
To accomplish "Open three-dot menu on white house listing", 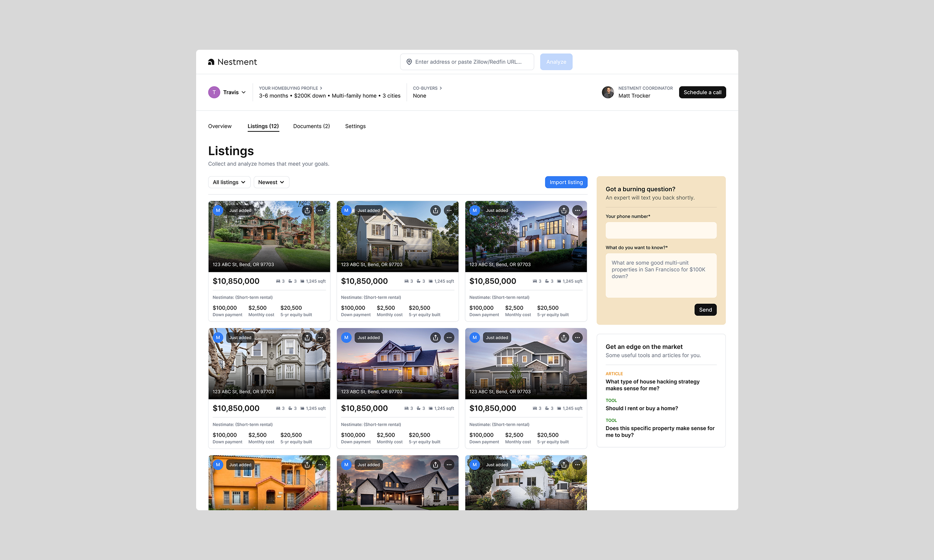I will 577,465.
